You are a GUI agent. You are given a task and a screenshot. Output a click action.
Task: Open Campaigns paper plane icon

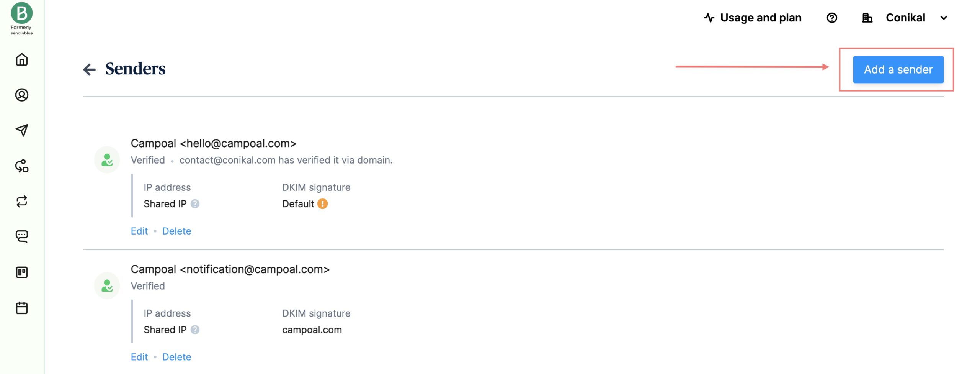click(22, 130)
